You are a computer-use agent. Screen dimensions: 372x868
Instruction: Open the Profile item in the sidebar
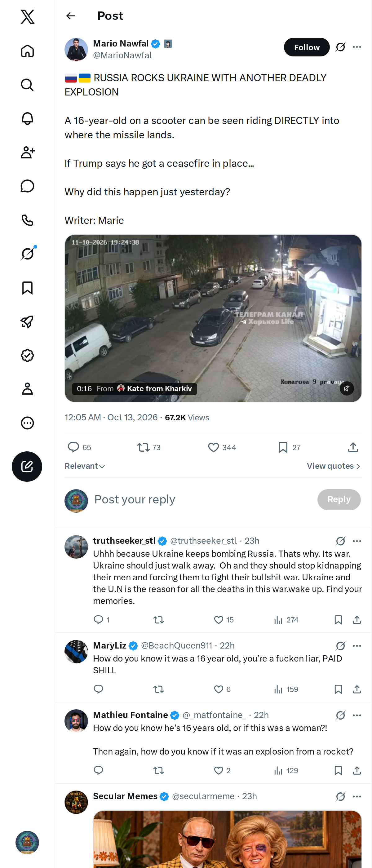(27, 389)
